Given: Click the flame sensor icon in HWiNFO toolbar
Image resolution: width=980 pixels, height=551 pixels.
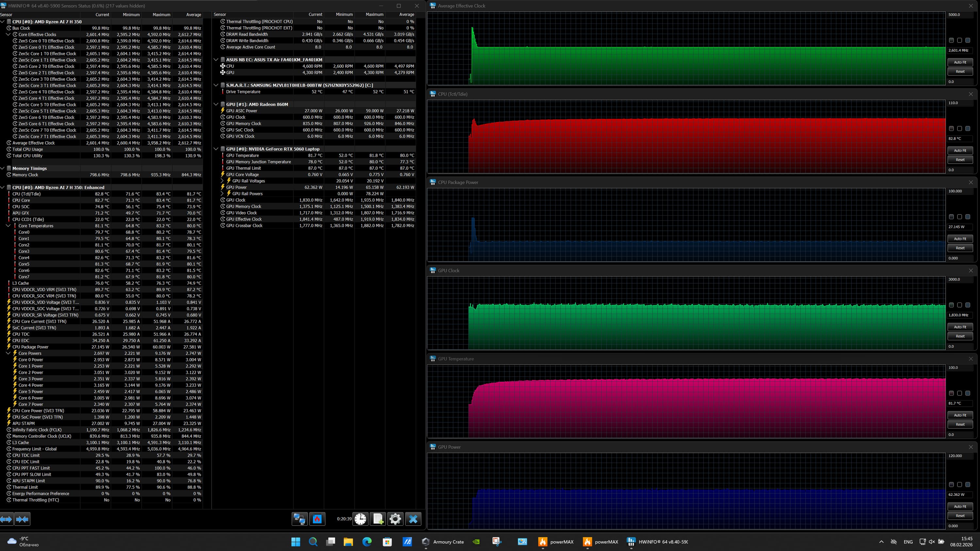Looking at the screenshot, I should coord(317,519).
